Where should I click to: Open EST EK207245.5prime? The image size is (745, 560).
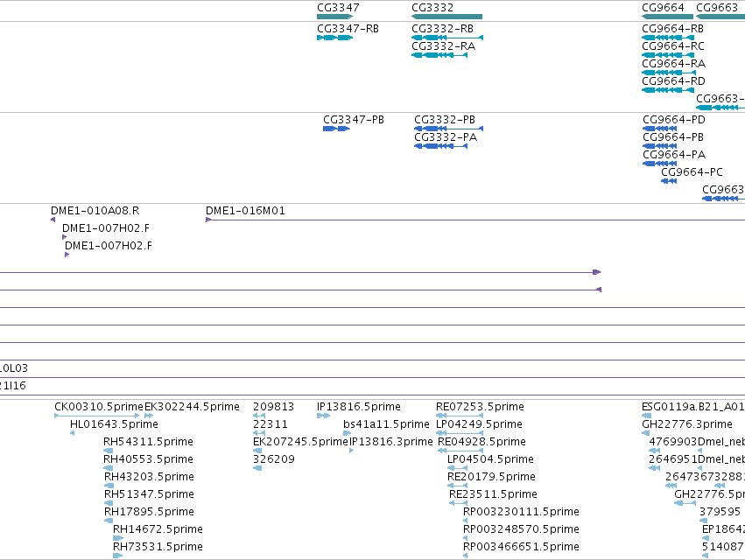[301, 442]
